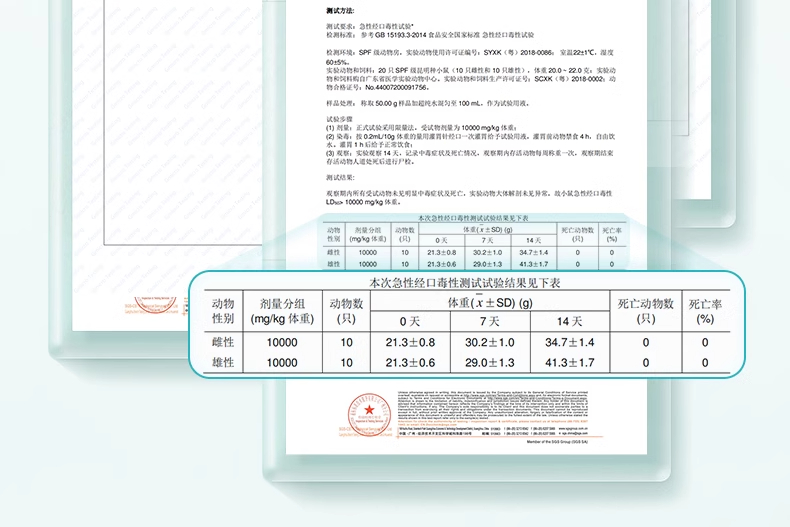Click the 体重 (x±SD) (g) header in enlarged table
Image resolution: width=790 pixels, height=527 pixels.
click(x=489, y=302)
